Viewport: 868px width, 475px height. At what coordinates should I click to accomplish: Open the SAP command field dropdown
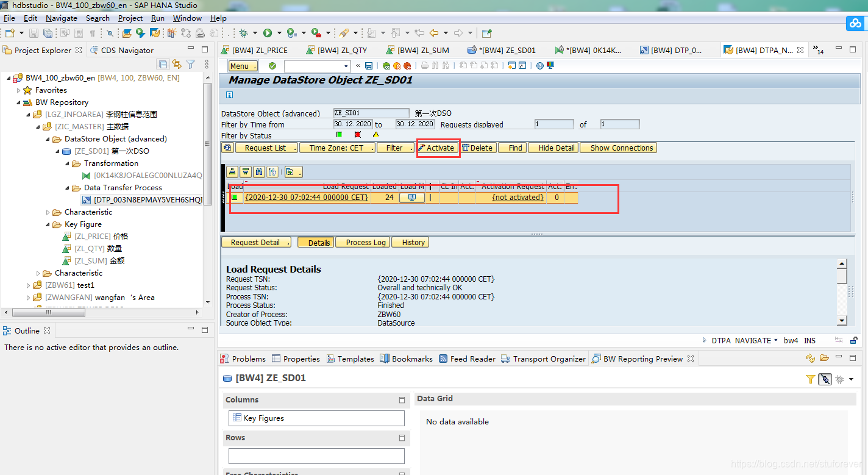pos(346,66)
